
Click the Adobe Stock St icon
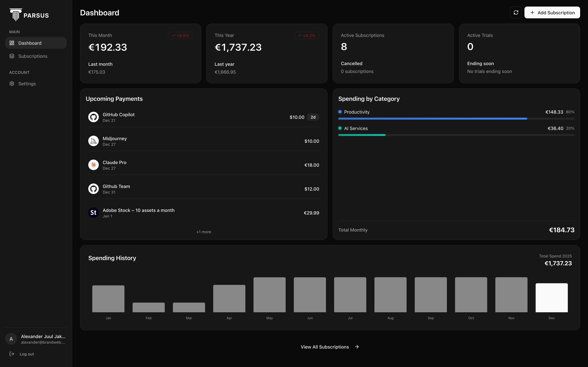pos(93,213)
